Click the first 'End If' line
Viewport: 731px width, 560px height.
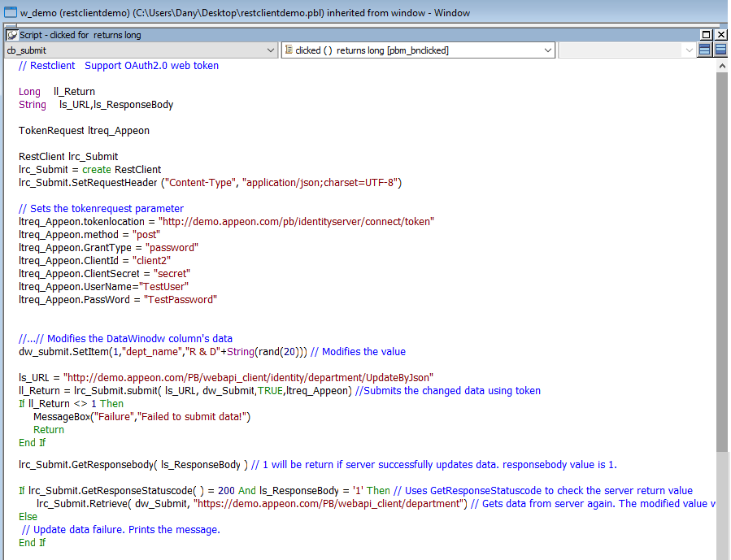point(32,443)
